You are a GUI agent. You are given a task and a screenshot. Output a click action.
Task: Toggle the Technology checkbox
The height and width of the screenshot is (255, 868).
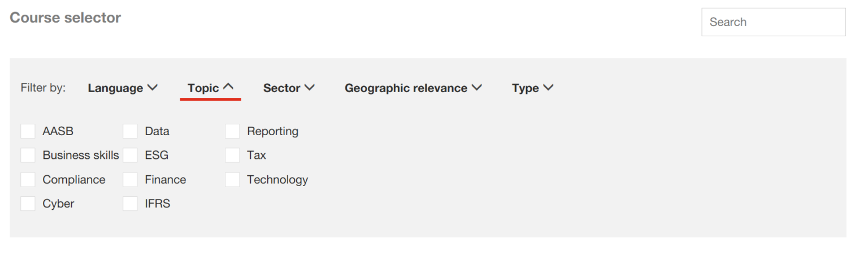232,180
